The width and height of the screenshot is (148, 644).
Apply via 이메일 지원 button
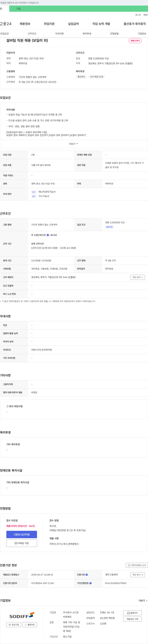22,543
